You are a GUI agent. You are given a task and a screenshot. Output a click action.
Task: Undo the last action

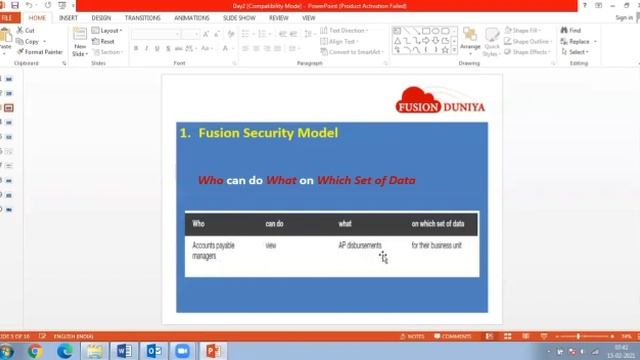pyautogui.click(x=29, y=5)
